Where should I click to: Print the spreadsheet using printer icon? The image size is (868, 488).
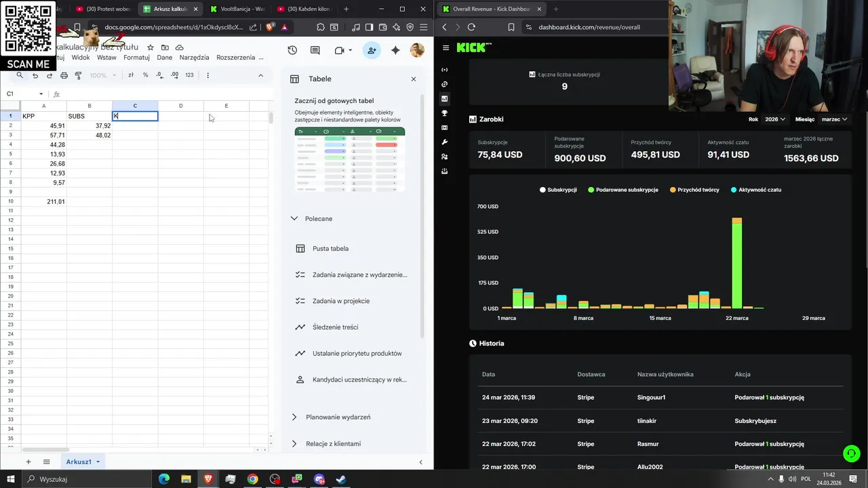[x=64, y=75]
